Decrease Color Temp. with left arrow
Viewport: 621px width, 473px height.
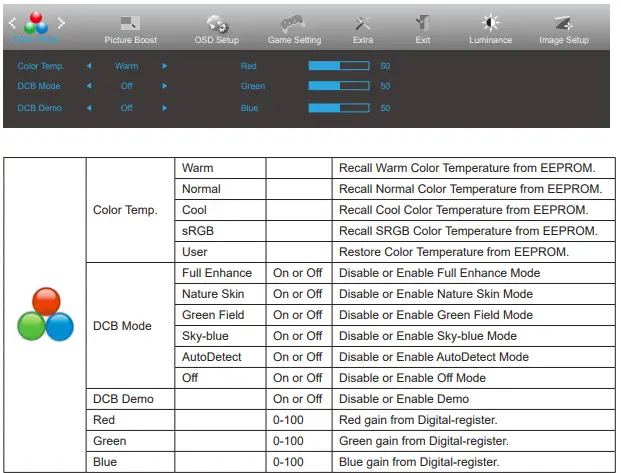tap(89, 66)
